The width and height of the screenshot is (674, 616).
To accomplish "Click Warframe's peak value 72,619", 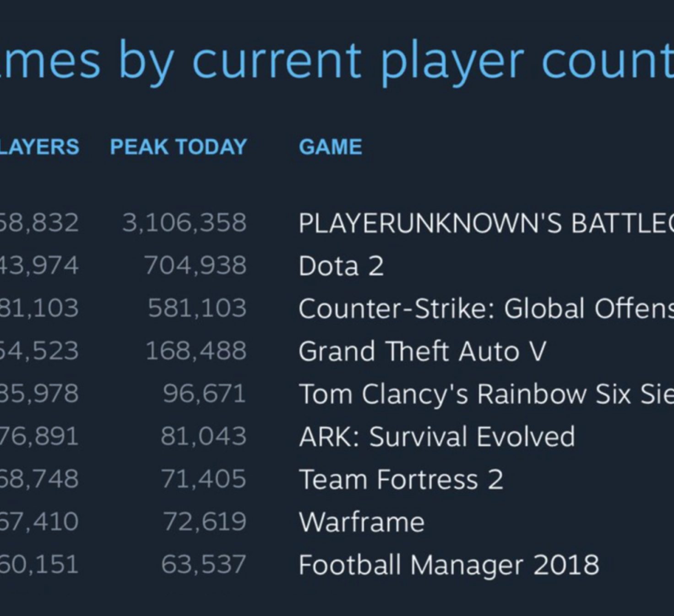I will click(x=205, y=522).
